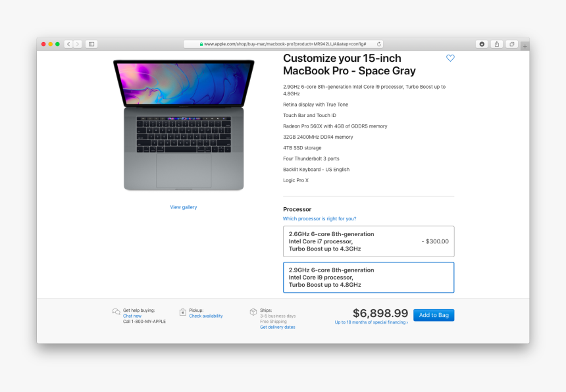The height and width of the screenshot is (392, 566).
Task: Select the 2.6GHz Core i7 processor option
Action: pos(369,241)
